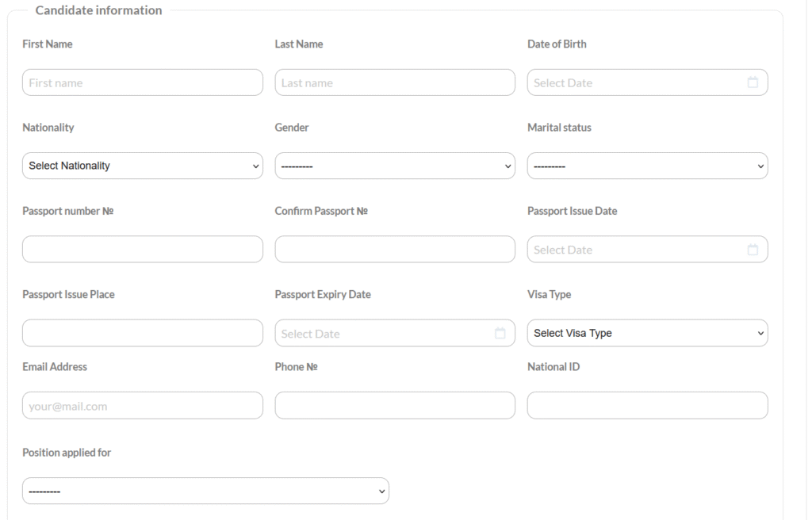Click the Email Address input field
The width and height of the screenshot is (812, 520).
[x=143, y=405]
